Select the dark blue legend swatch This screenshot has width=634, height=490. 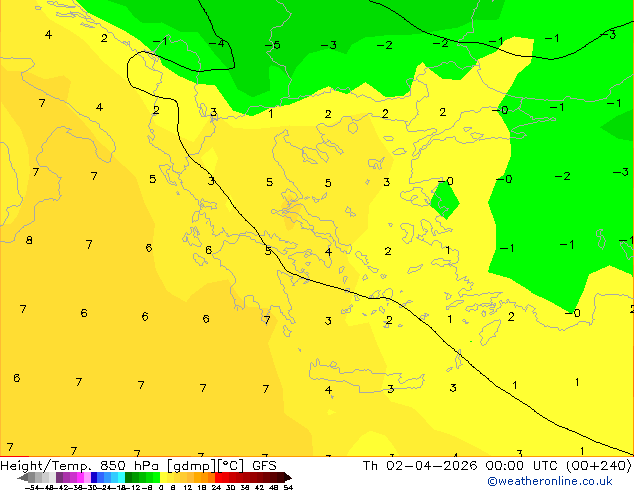(x=94, y=477)
